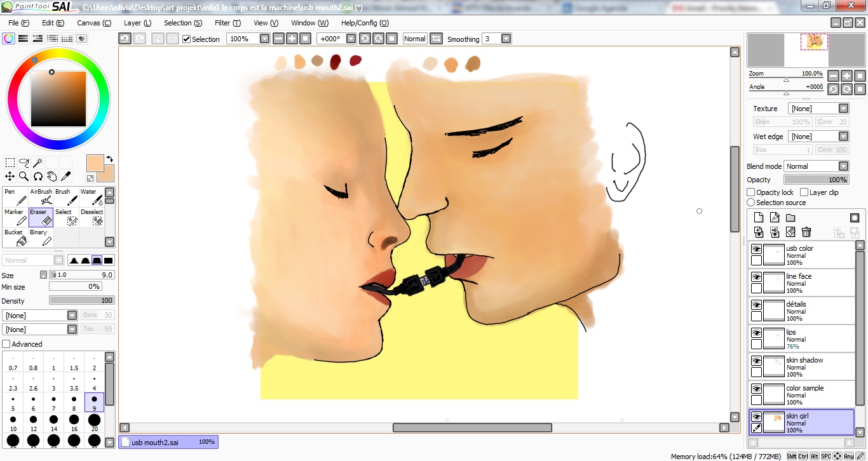868x461 pixels.
Task: Open the Smoothing level dropdown
Action: pyautogui.click(x=506, y=39)
